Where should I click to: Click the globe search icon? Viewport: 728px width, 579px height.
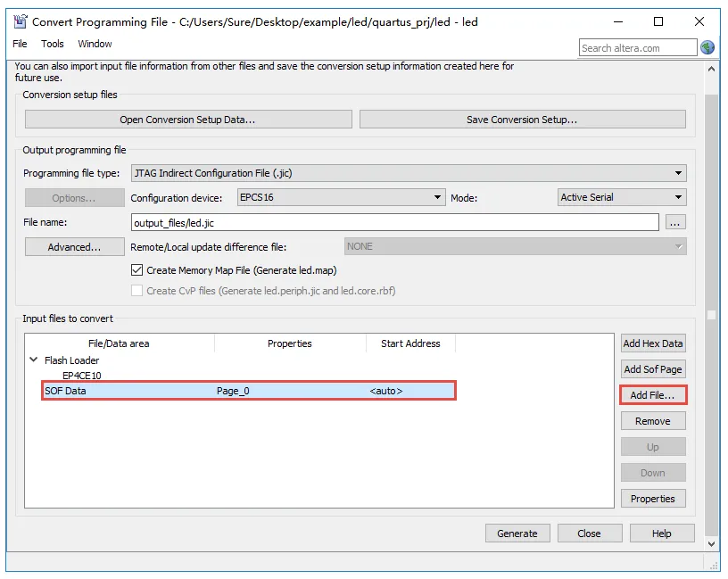(707, 47)
